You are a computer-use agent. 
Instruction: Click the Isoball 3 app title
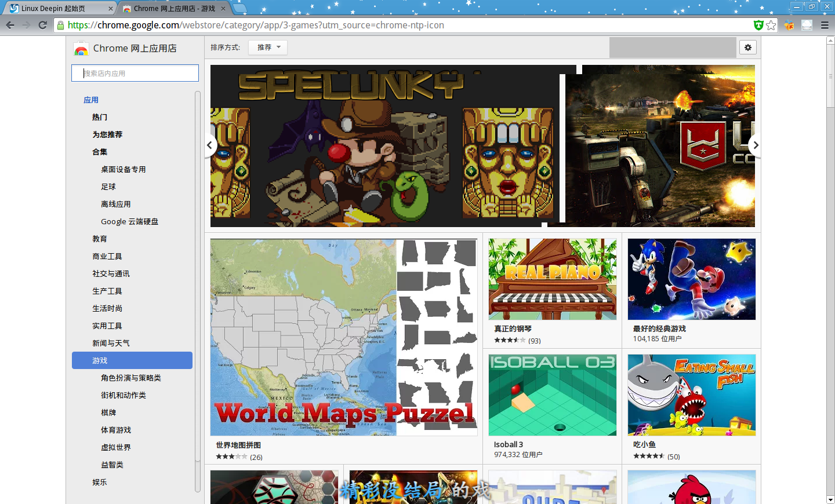click(509, 444)
